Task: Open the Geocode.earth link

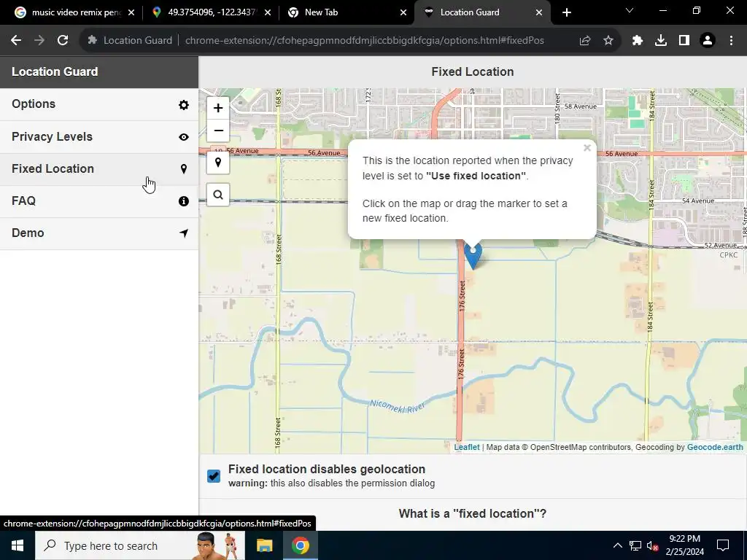Action: (x=715, y=447)
